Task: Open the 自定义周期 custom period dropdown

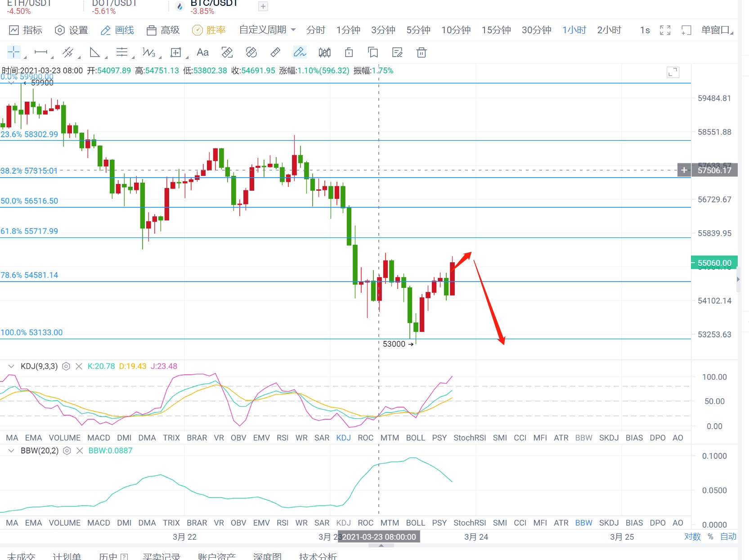Action: click(x=267, y=30)
